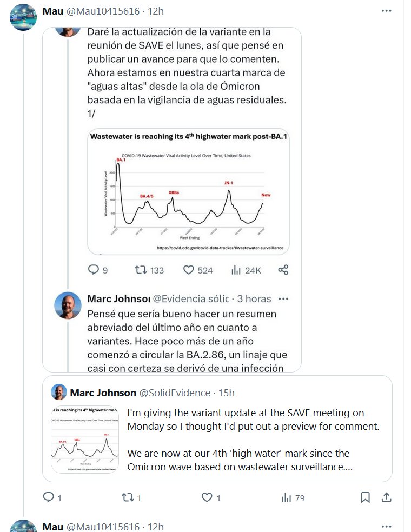Expand options for Marc Johnson's 3 horas tweet
The width and height of the screenshot is (411, 532).
(283, 299)
